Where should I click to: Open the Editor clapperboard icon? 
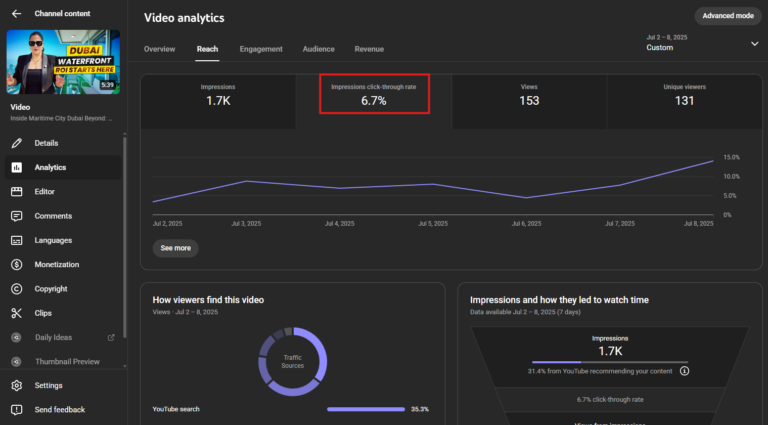(x=16, y=191)
